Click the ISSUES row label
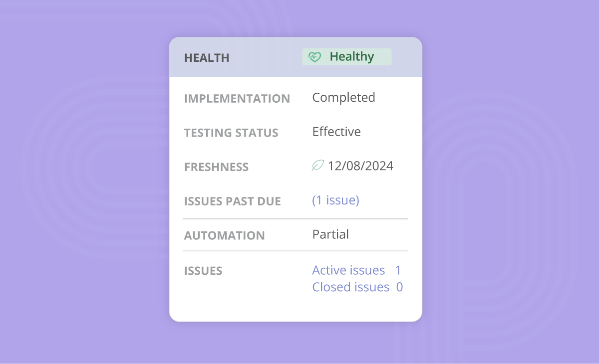The width and height of the screenshot is (599, 364). [203, 271]
